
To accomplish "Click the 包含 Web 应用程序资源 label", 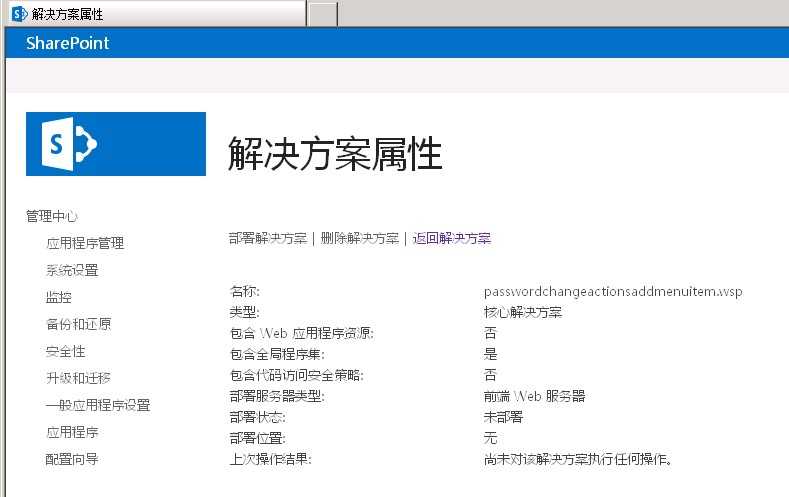I will pos(302,333).
